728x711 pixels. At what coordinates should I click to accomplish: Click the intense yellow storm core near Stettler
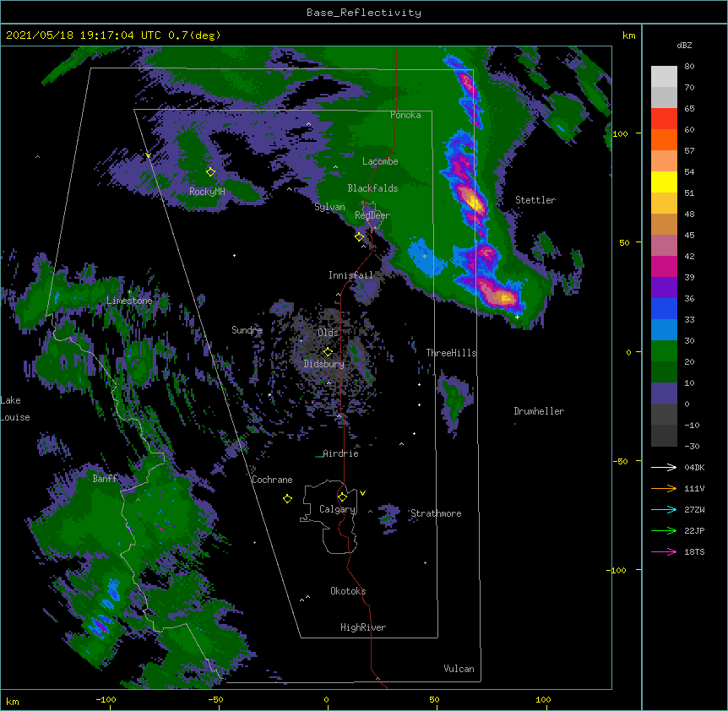click(x=474, y=203)
